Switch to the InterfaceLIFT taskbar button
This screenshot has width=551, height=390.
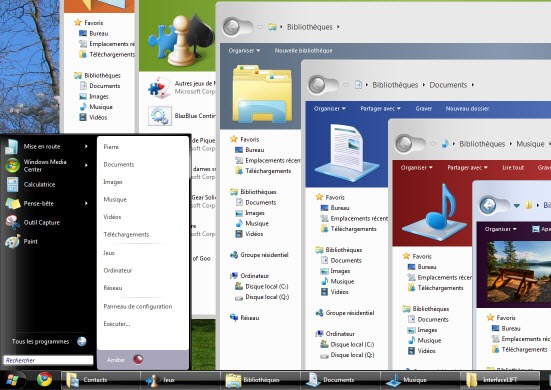[x=499, y=380]
